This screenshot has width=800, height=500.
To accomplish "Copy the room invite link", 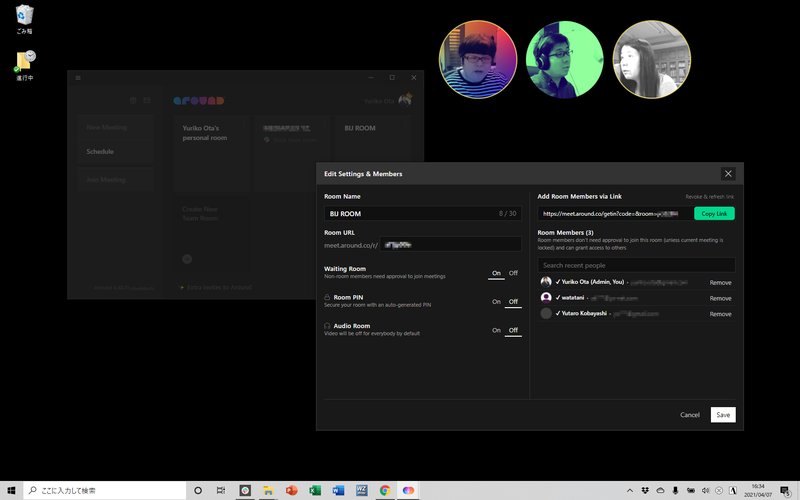I will (714, 213).
